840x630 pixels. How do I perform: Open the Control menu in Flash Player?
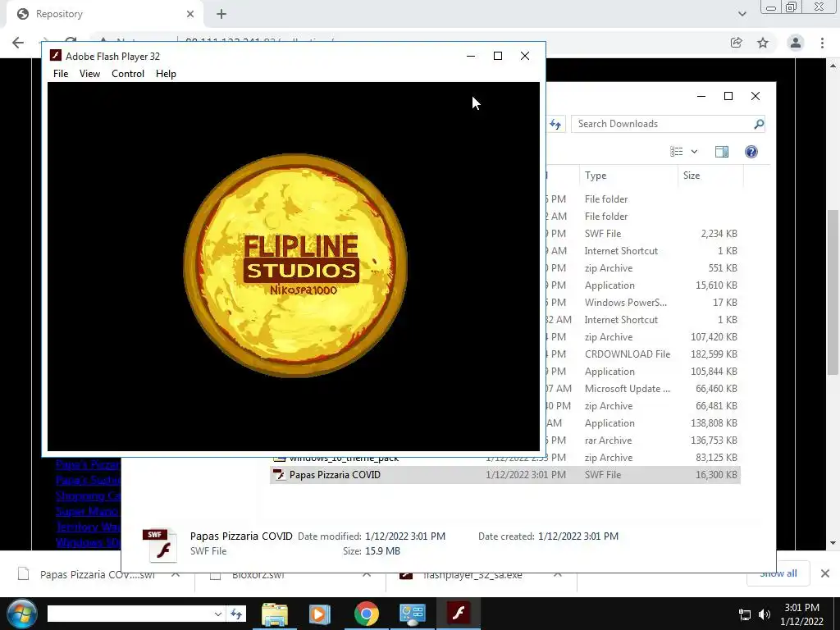[128, 73]
